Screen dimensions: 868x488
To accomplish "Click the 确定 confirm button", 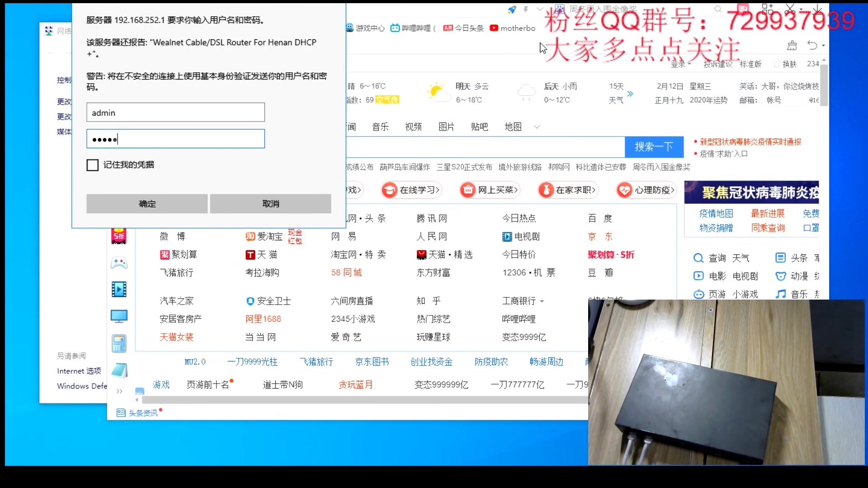I will pyautogui.click(x=147, y=203).
